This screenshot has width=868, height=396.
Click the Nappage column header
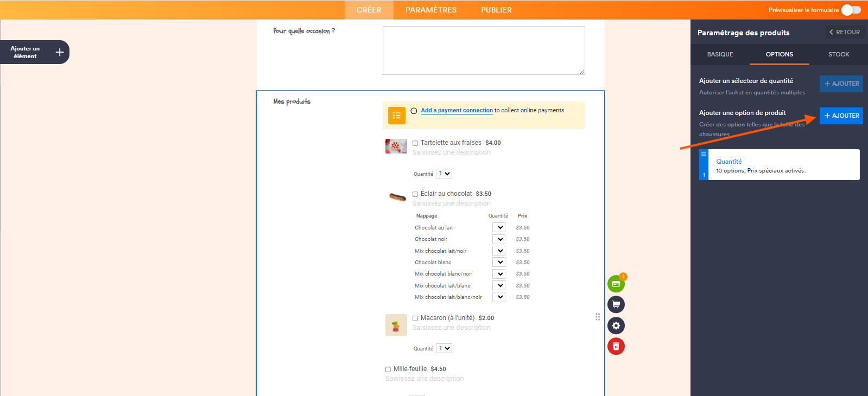click(427, 216)
